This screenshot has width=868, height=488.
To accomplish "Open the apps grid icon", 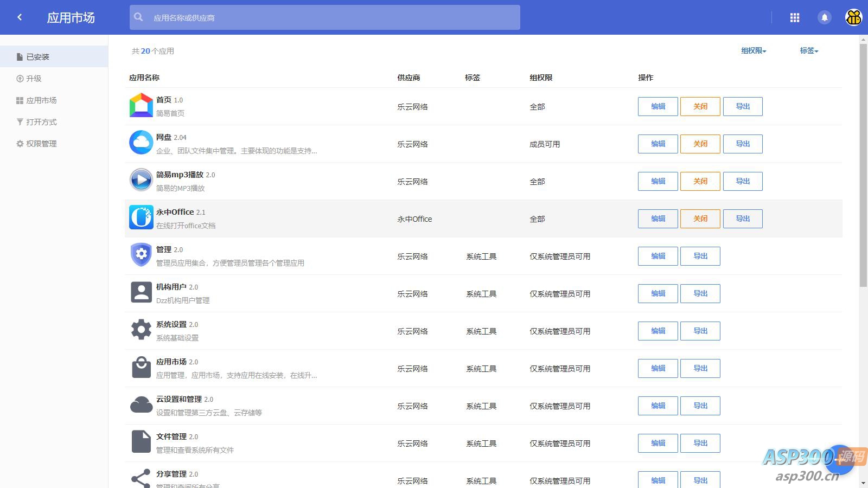I will [x=795, y=17].
